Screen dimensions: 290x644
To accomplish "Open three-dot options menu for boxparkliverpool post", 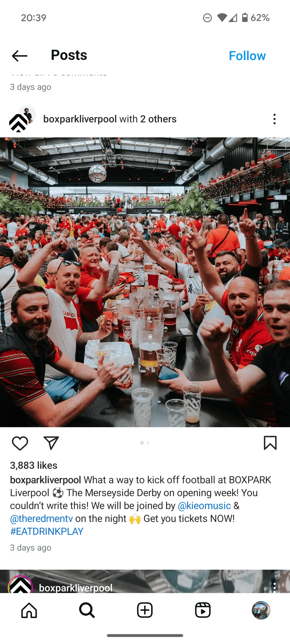I will tap(274, 119).
